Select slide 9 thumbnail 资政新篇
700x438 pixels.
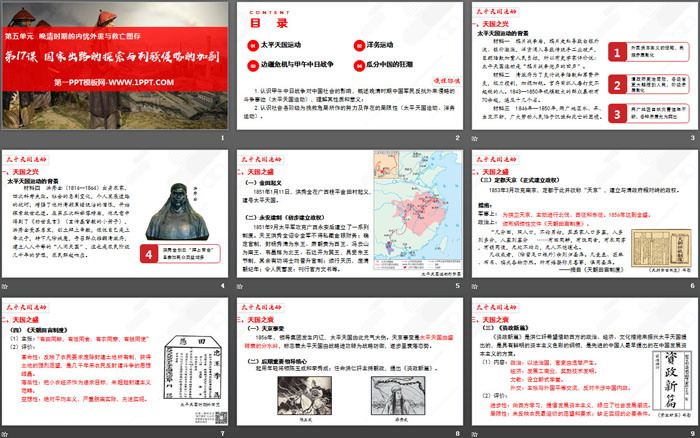pyautogui.click(x=585, y=361)
